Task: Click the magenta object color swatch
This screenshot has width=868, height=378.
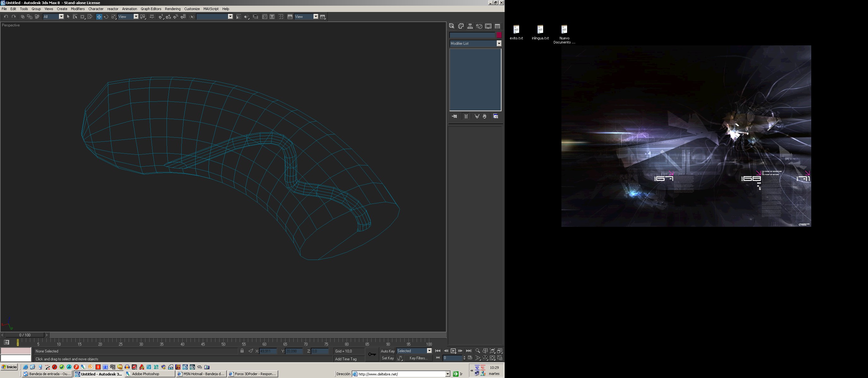Action: click(499, 35)
